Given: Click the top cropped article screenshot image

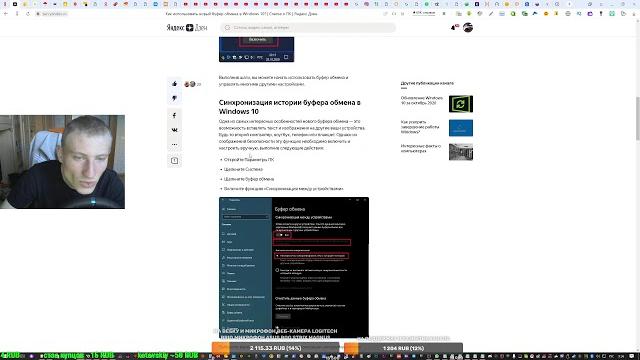Looking at the screenshot, I should tap(256, 49).
